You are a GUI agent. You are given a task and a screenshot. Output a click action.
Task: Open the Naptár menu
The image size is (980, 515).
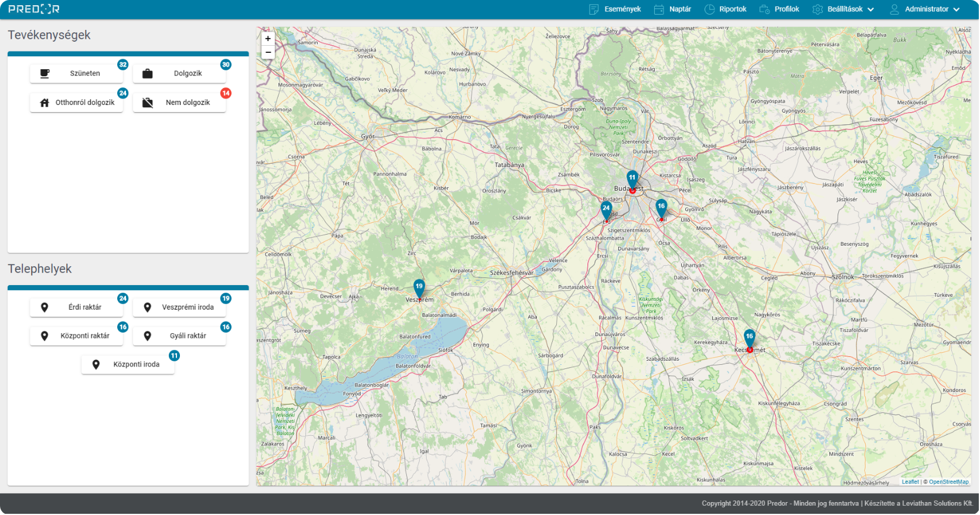(x=672, y=9)
